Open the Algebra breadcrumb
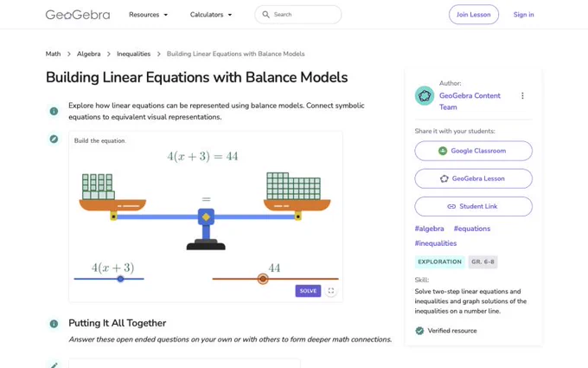588x368 pixels. click(88, 54)
